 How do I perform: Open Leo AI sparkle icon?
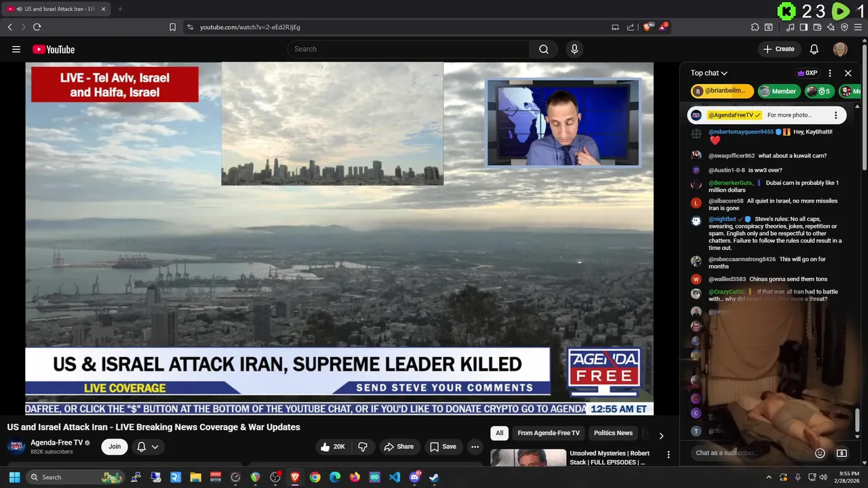click(x=831, y=27)
